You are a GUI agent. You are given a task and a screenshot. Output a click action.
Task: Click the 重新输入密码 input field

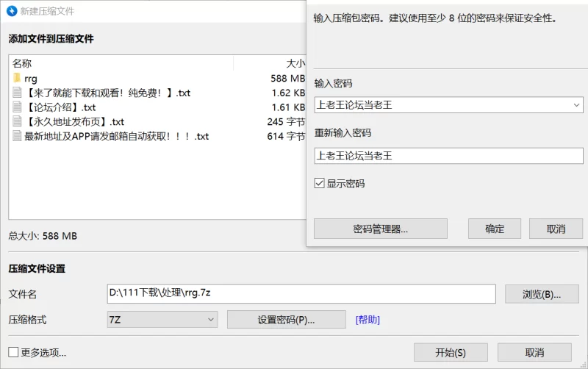click(448, 156)
